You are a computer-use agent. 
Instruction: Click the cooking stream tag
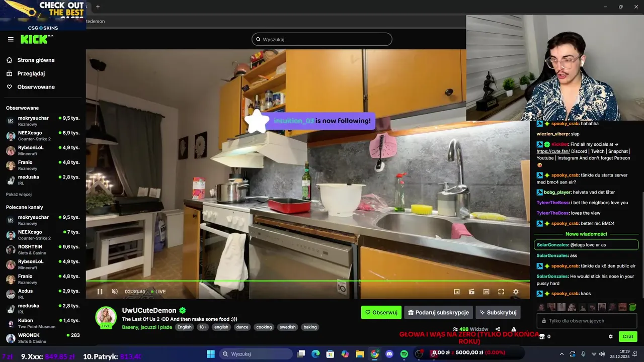pyautogui.click(x=264, y=327)
